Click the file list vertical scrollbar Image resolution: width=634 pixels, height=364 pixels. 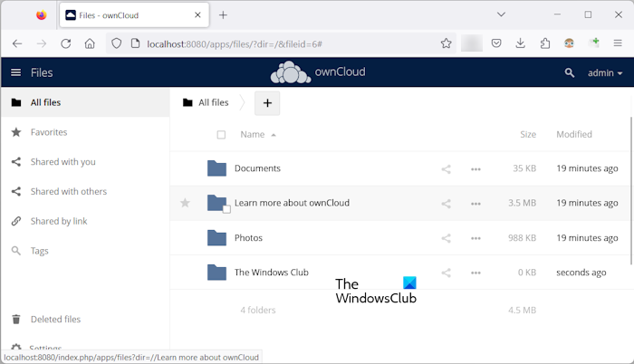[631, 191]
